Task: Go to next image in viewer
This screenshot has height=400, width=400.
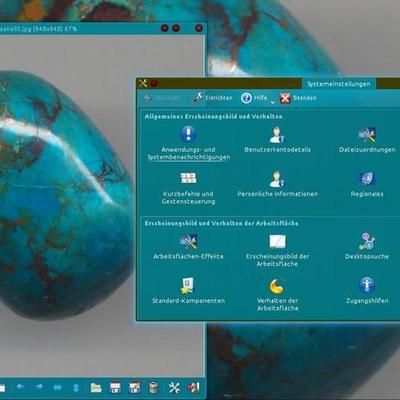Action: (x=39, y=387)
